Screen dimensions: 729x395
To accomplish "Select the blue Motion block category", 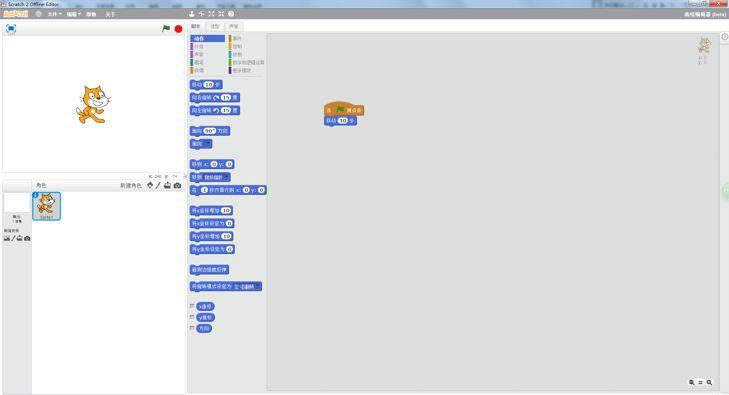I will (207, 39).
